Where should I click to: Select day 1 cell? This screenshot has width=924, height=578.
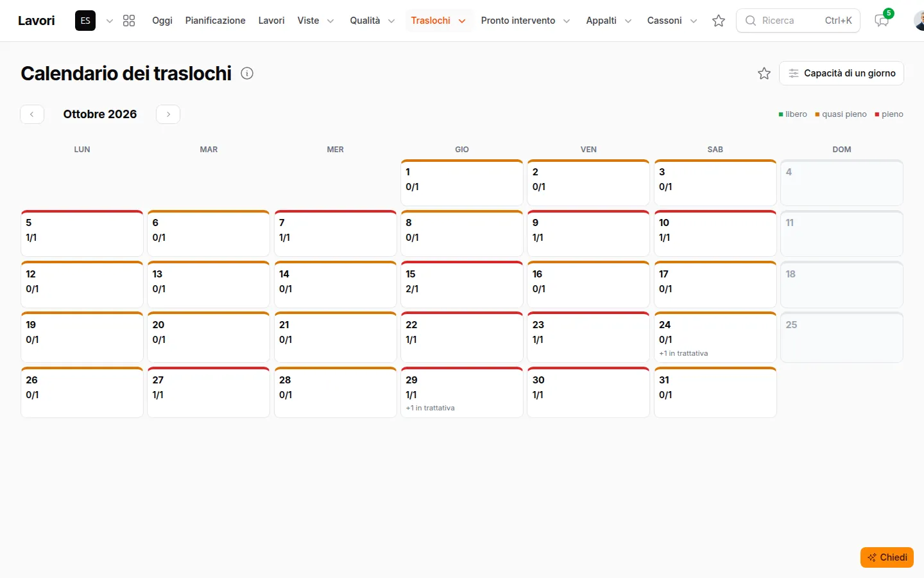pyautogui.click(x=462, y=182)
